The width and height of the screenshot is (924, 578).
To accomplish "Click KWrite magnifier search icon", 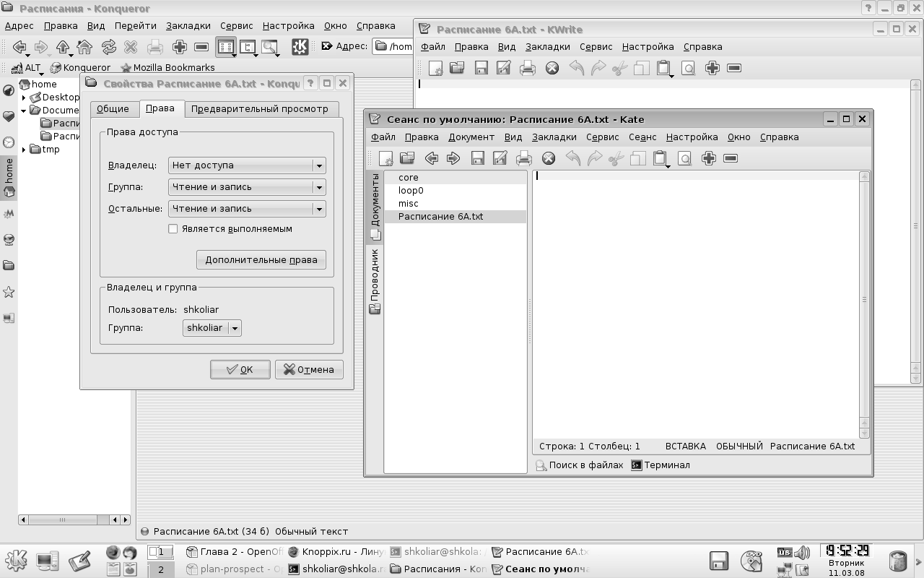I will (688, 68).
